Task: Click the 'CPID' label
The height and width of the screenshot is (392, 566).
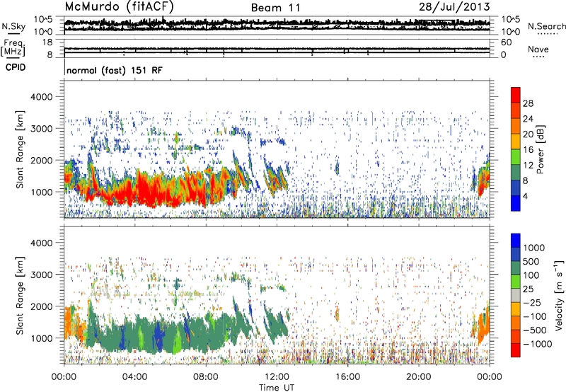Action: pos(16,67)
